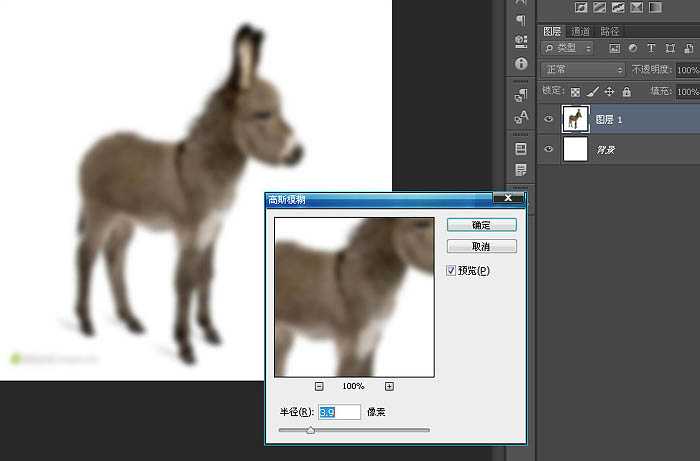The width and height of the screenshot is (700, 461).
Task: Switch to the 路径 (Paths) tab
Action: point(610,31)
